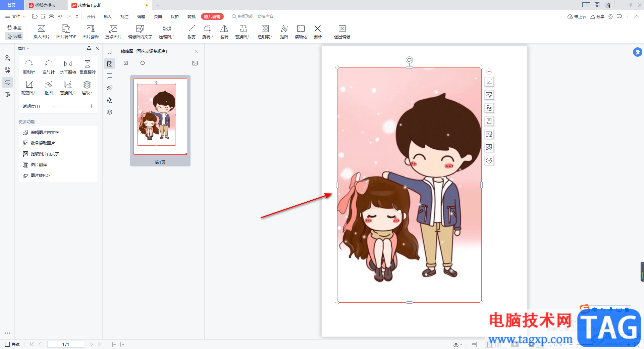The height and width of the screenshot is (349, 644).
Task: Close the thumbnail panel
Action: (196, 51)
